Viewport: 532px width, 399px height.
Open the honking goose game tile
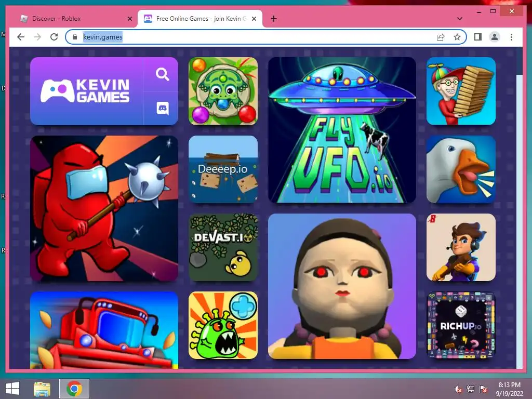(x=461, y=169)
